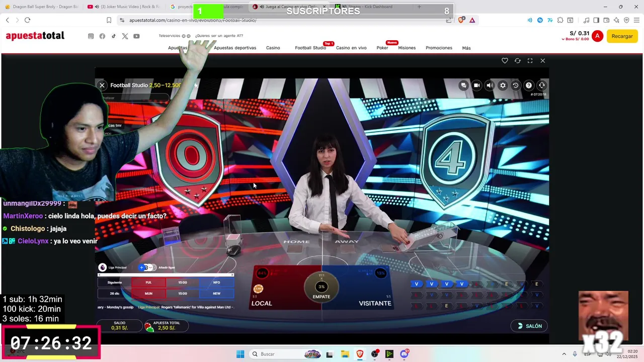
Task: Open Casino menu item
Action: coord(273,48)
